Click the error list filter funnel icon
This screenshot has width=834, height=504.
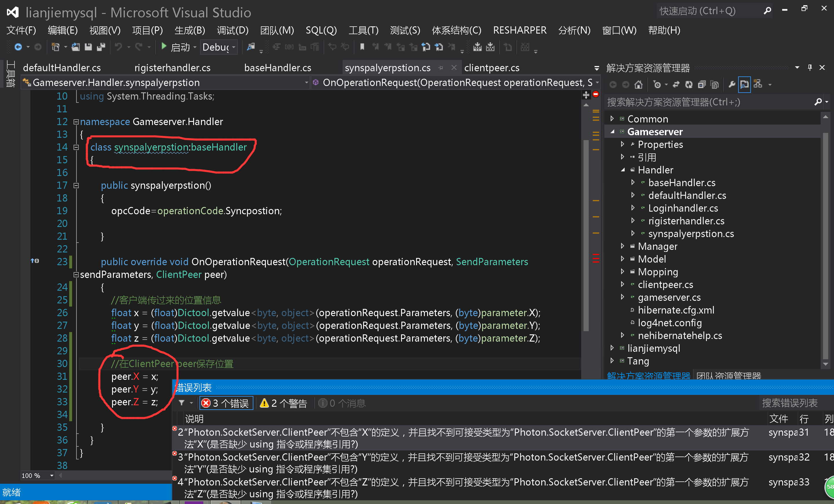(182, 403)
